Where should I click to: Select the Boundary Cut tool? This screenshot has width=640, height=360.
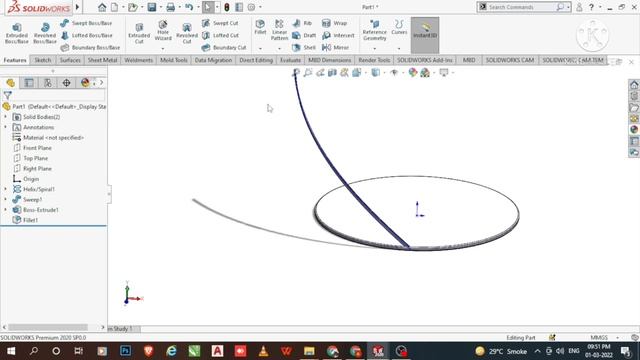224,47
